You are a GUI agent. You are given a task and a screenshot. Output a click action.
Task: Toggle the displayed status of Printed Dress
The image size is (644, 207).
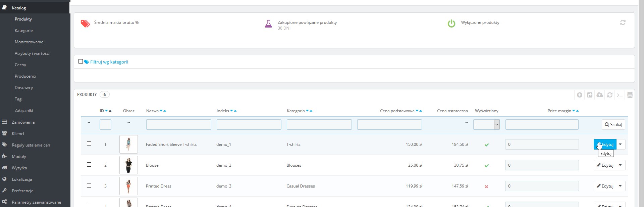486,187
